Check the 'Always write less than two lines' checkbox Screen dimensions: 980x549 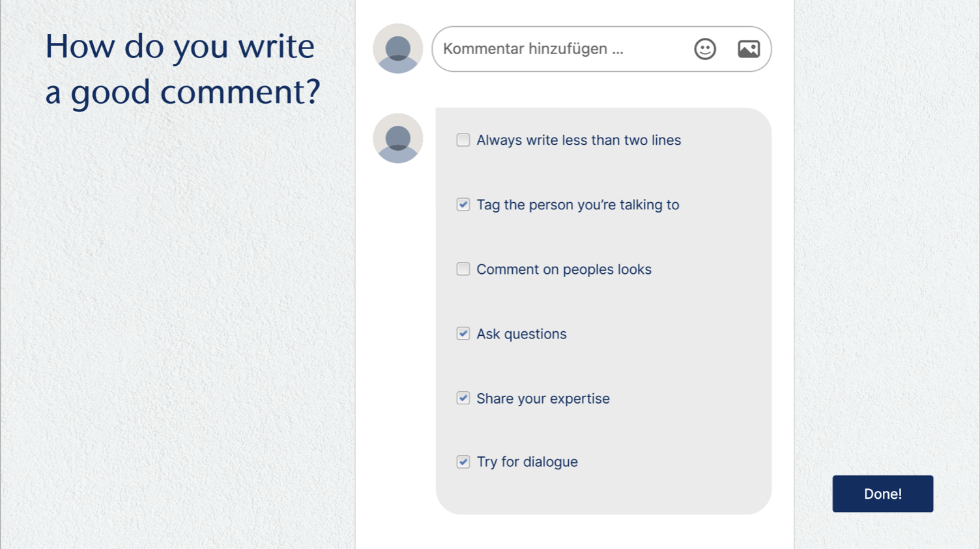(x=463, y=140)
